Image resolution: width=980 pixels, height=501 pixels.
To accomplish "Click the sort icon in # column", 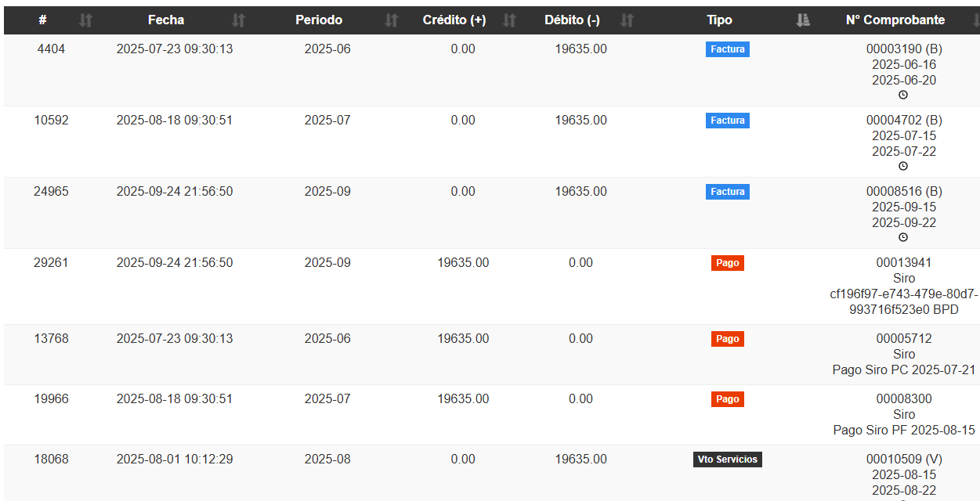I will (86, 21).
